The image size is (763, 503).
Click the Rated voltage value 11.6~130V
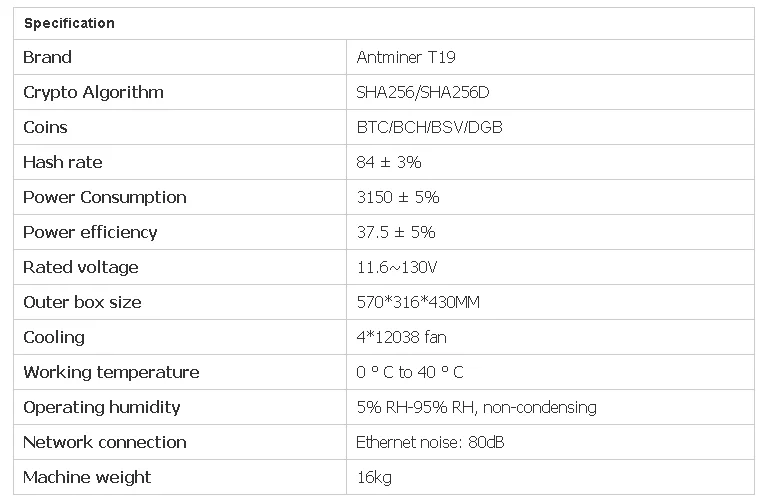398,267
